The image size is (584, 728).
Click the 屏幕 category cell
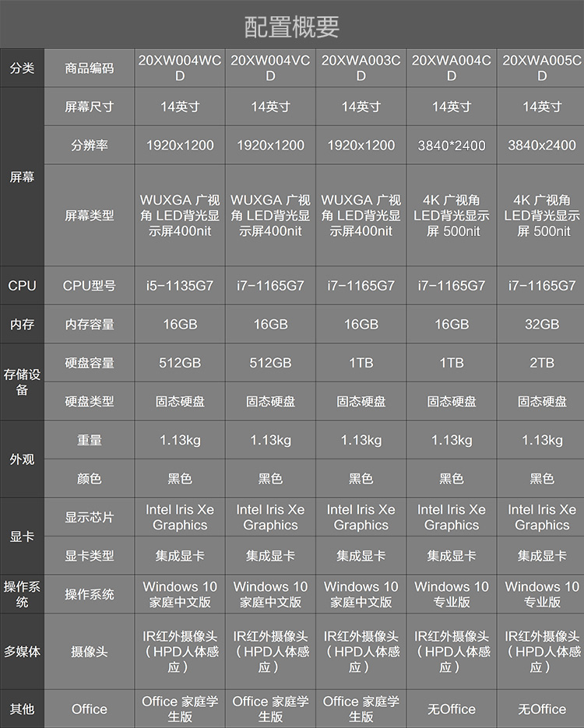tap(22, 177)
